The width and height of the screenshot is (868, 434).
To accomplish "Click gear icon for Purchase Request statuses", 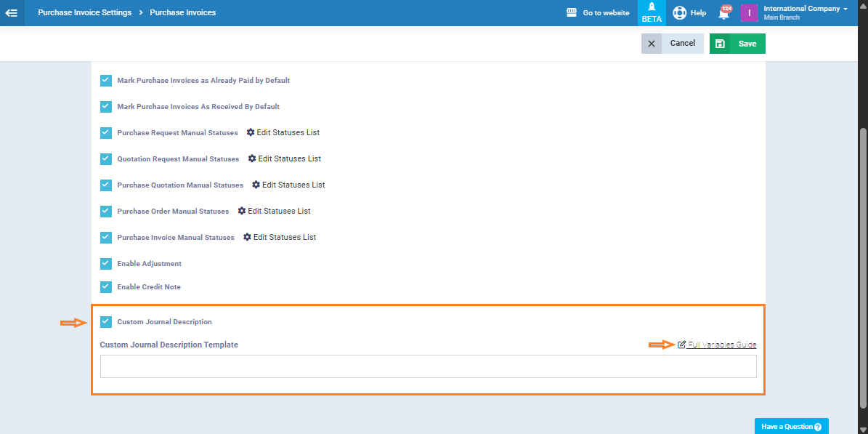I will coord(251,132).
